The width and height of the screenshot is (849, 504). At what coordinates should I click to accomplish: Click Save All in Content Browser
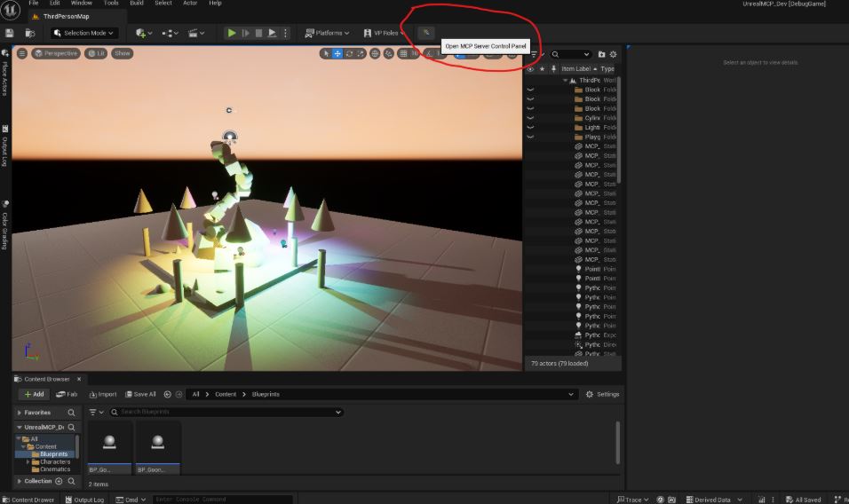pyautogui.click(x=140, y=394)
